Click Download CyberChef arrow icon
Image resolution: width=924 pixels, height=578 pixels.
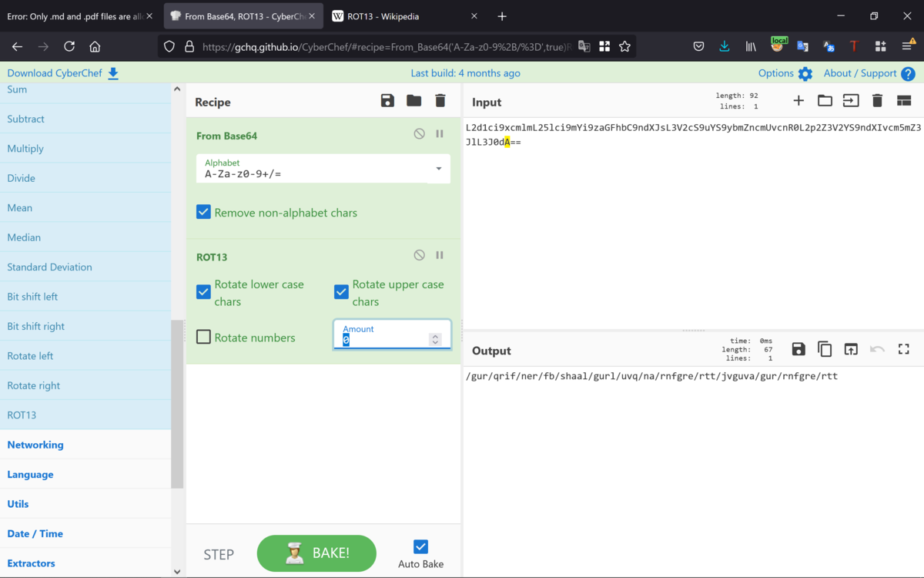pos(113,73)
